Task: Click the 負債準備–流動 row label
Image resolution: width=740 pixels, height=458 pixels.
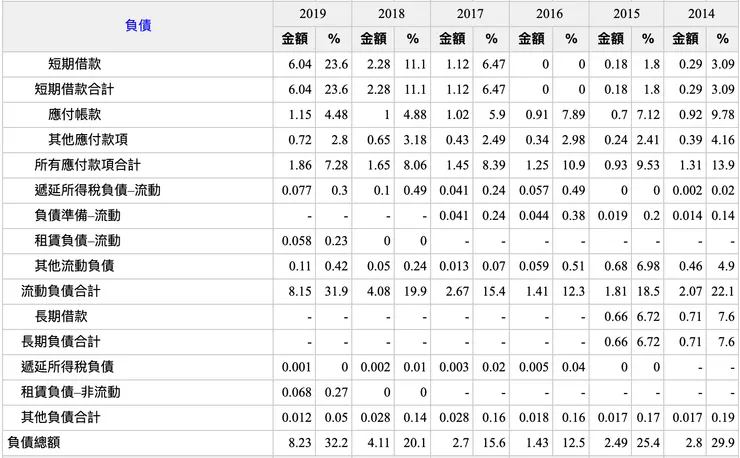Action: pos(77,215)
